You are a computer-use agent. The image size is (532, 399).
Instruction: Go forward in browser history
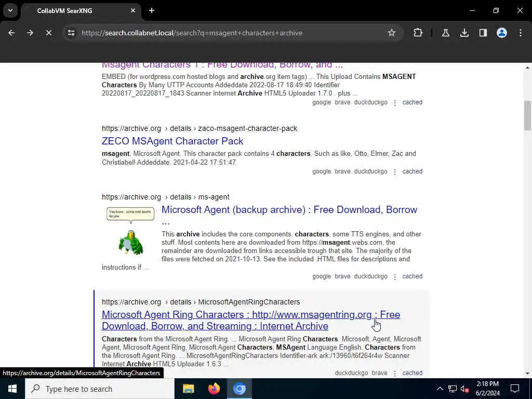tap(30, 33)
